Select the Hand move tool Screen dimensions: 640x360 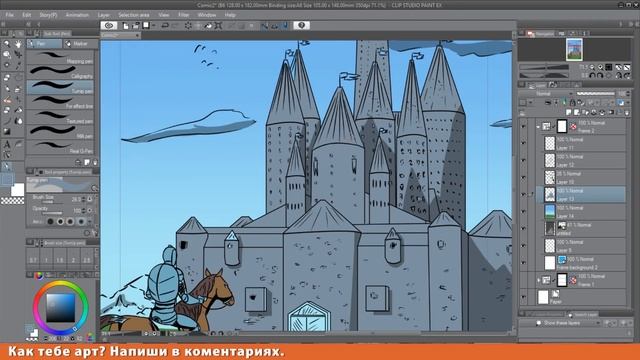pyautogui.click(x=18, y=44)
